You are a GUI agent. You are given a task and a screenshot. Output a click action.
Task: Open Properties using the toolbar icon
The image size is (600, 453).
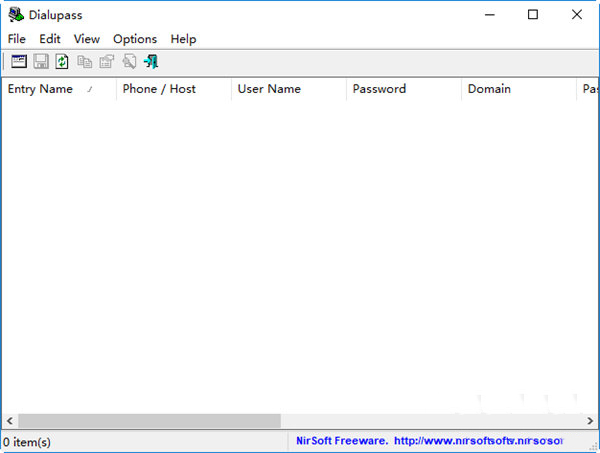(107, 62)
